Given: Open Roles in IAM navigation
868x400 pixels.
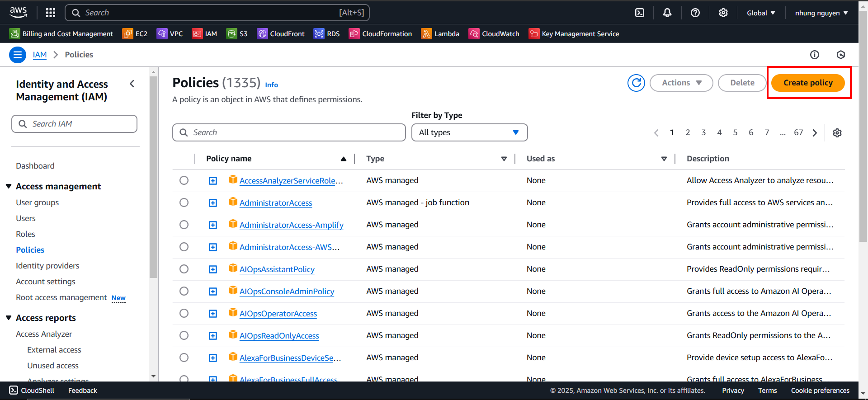Looking at the screenshot, I should pos(25,234).
